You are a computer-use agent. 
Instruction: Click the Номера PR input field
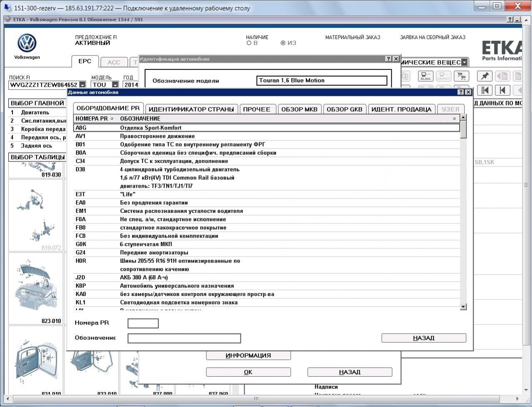coord(143,323)
